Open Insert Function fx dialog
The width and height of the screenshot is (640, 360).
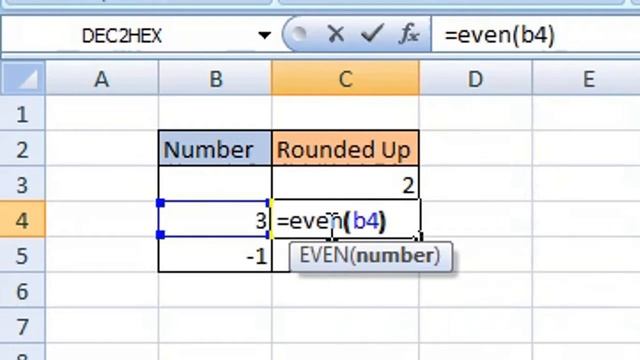click(x=409, y=34)
